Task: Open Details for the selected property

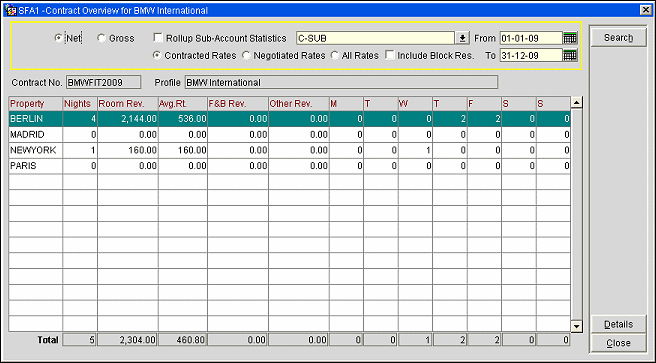Action: [618, 324]
